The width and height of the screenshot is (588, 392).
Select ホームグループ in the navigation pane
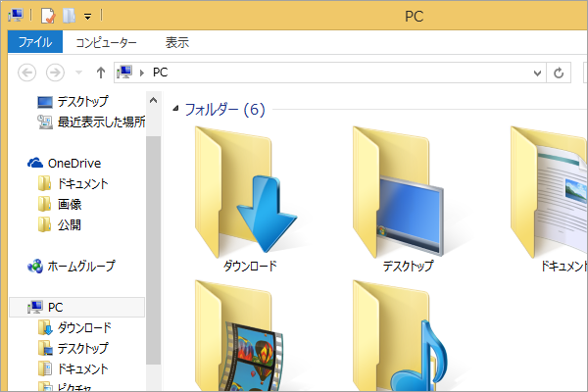click(x=72, y=267)
